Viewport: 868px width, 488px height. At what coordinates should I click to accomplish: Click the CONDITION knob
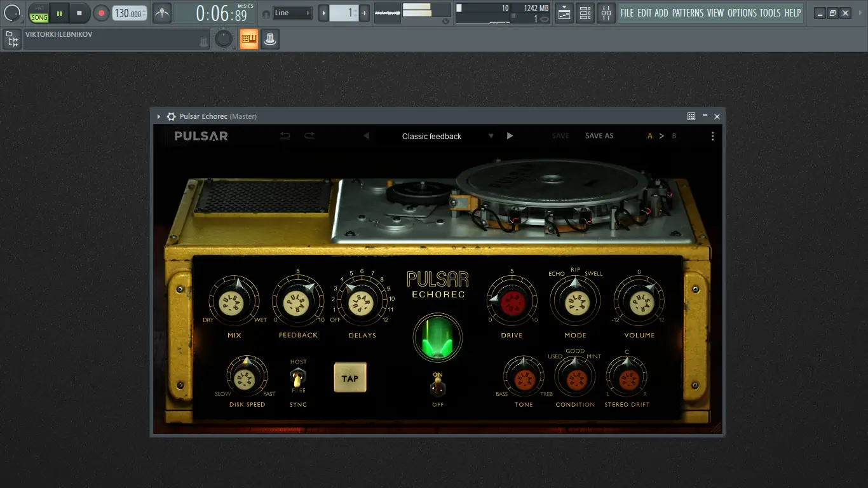(575, 377)
